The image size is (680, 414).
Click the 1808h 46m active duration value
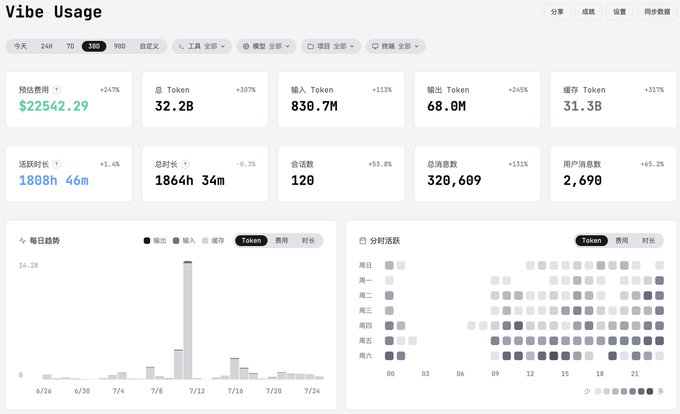click(x=53, y=180)
